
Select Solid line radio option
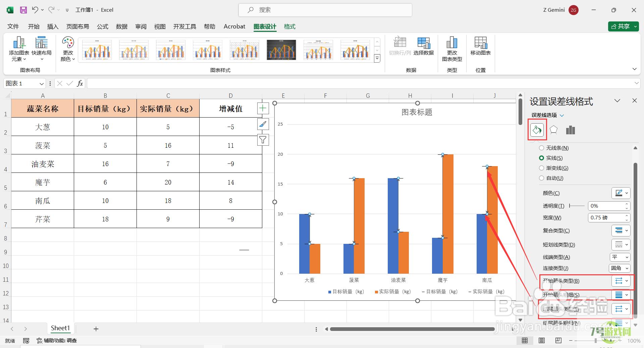(541, 158)
